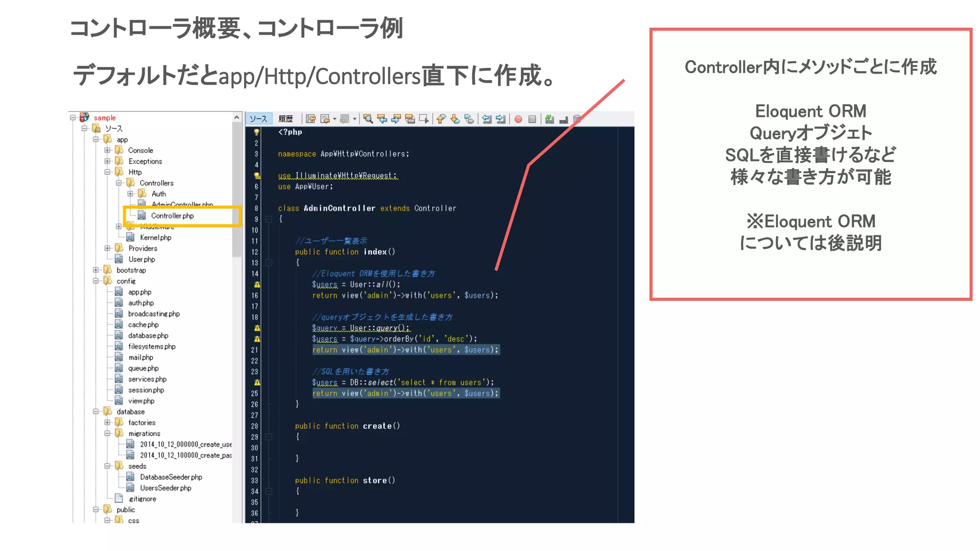Jump to next bookmark icon
This screenshot has height=551, width=980.
pos(455,119)
